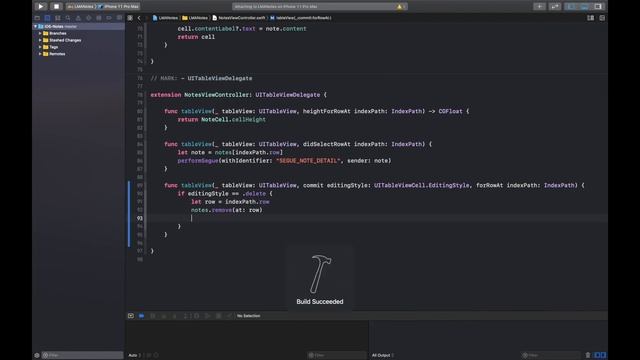
Task: Clear the console with trash icon
Action: (588, 356)
